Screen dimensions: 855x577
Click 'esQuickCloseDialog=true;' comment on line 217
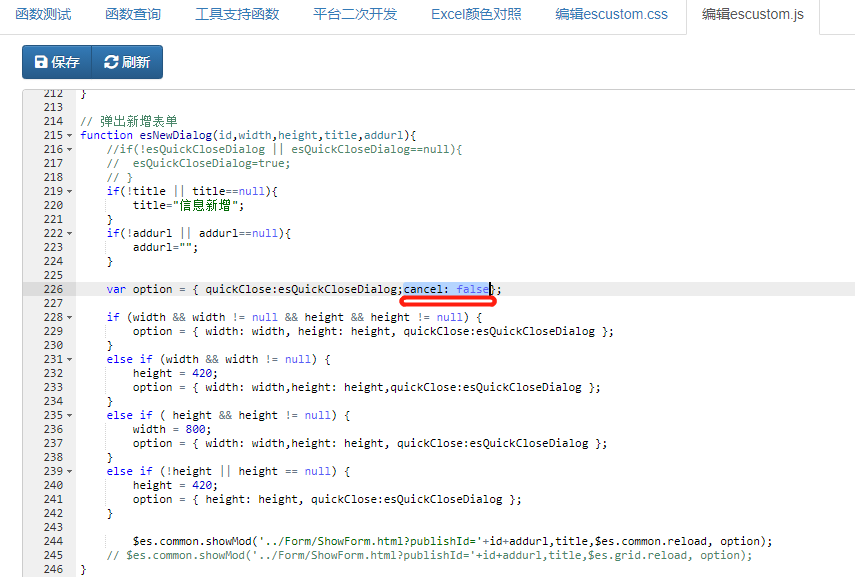point(212,163)
